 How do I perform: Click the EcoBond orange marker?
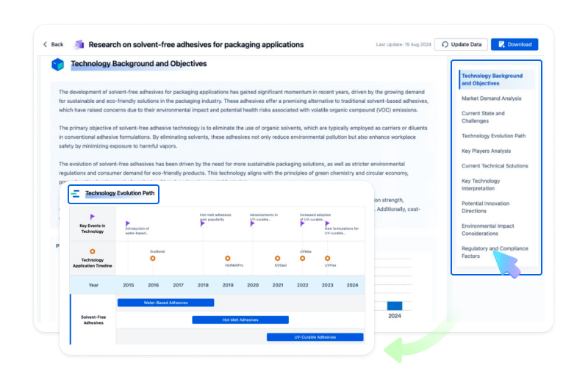[153, 258]
